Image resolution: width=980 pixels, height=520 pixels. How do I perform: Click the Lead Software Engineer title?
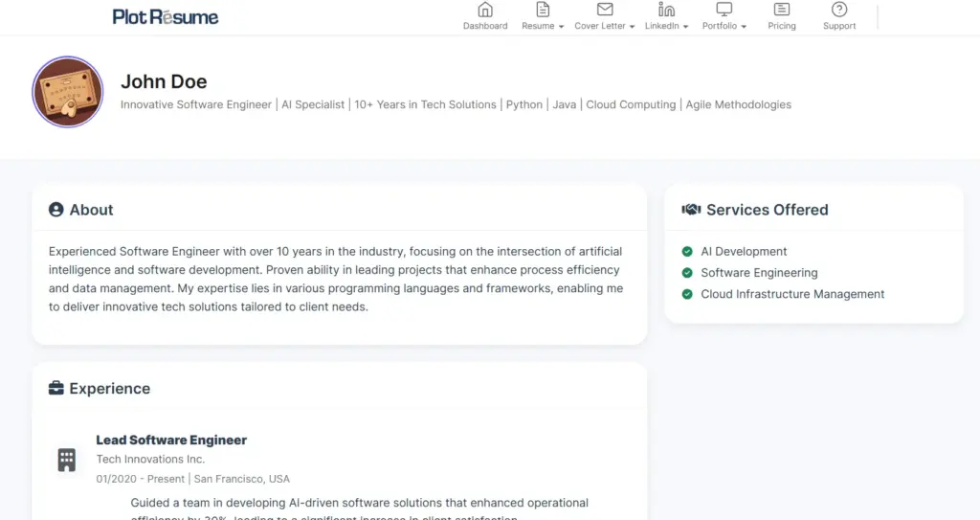tap(171, 440)
